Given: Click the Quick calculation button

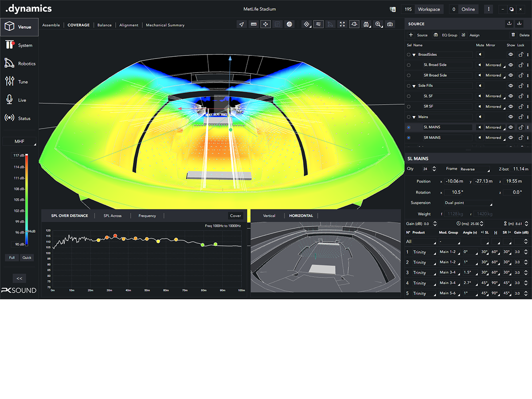Looking at the screenshot, I should tap(27, 258).
